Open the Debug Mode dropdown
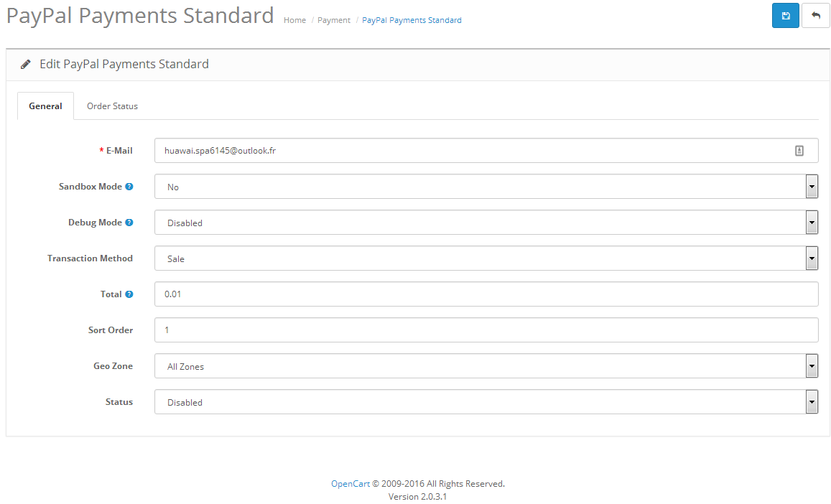Image resolution: width=831 pixels, height=504 pixels. [486, 223]
